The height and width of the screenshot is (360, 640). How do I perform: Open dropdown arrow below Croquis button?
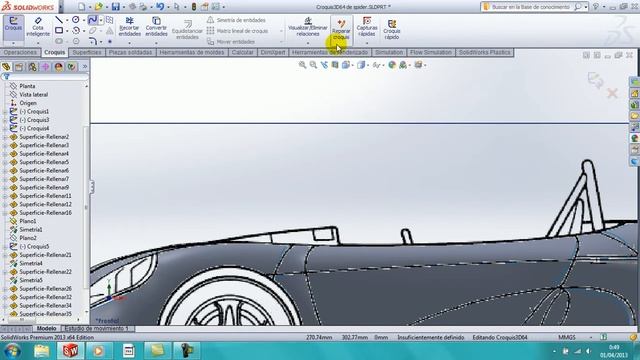click(13, 43)
